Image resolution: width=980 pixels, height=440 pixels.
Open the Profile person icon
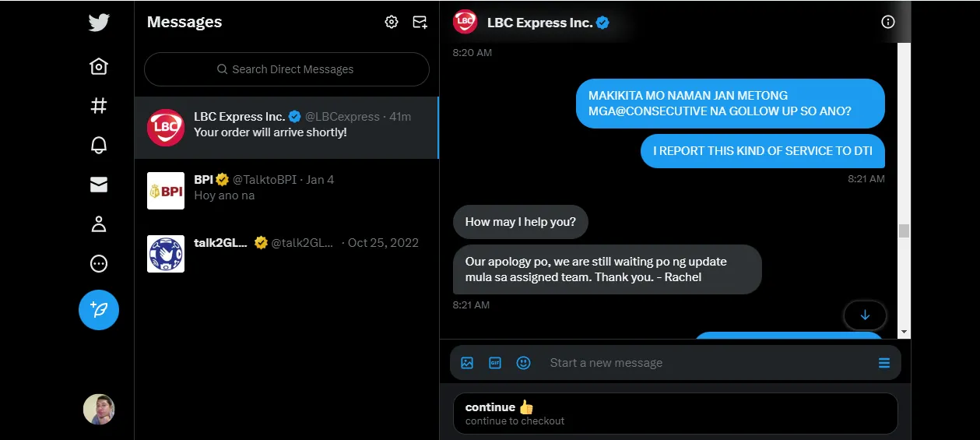click(99, 224)
